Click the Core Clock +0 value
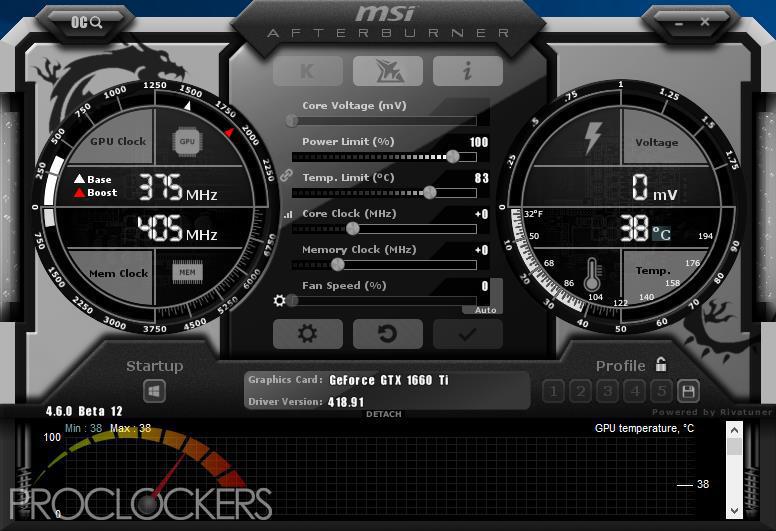 click(x=482, y=214)
